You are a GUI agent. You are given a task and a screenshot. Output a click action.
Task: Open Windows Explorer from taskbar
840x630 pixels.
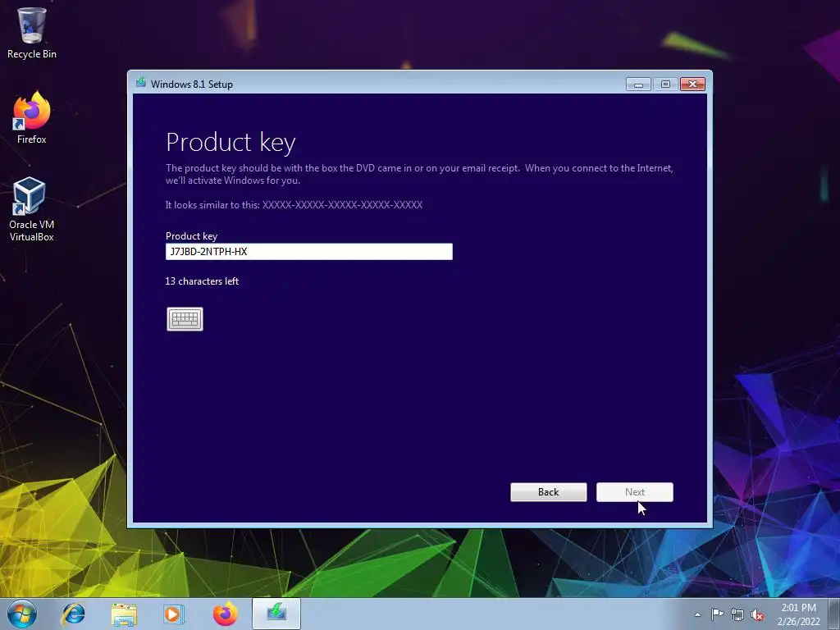coord(124,614)
